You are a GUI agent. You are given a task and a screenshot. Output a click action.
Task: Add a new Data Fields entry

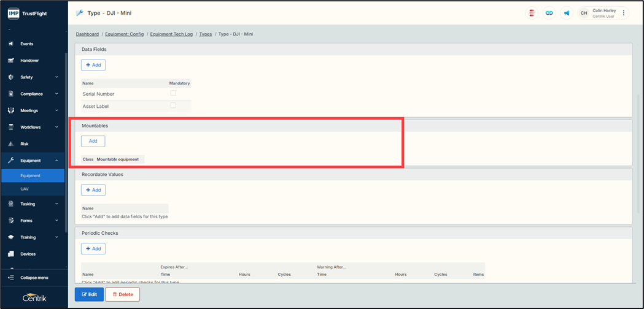(x=93, y=65)
